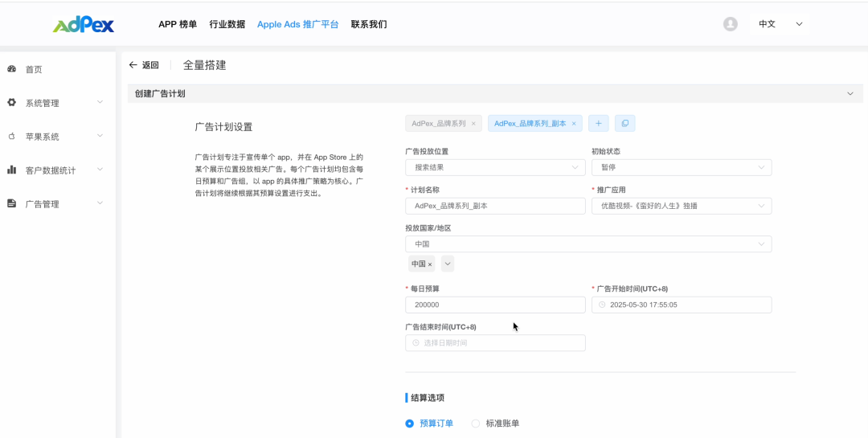Click the 返回 back arrow
This screenshot has width=868, height=438.
[134, 65]
